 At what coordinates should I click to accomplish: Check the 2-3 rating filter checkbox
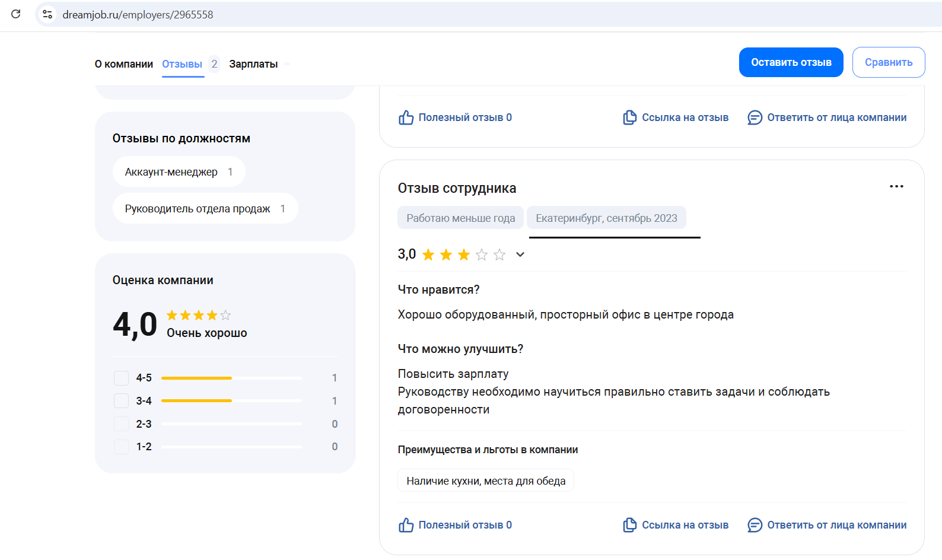121,424
